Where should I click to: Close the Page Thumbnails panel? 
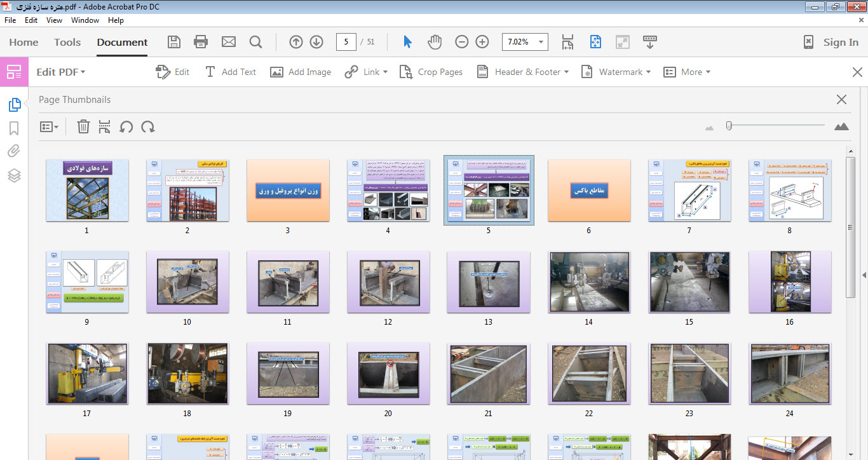click(842, 99)
